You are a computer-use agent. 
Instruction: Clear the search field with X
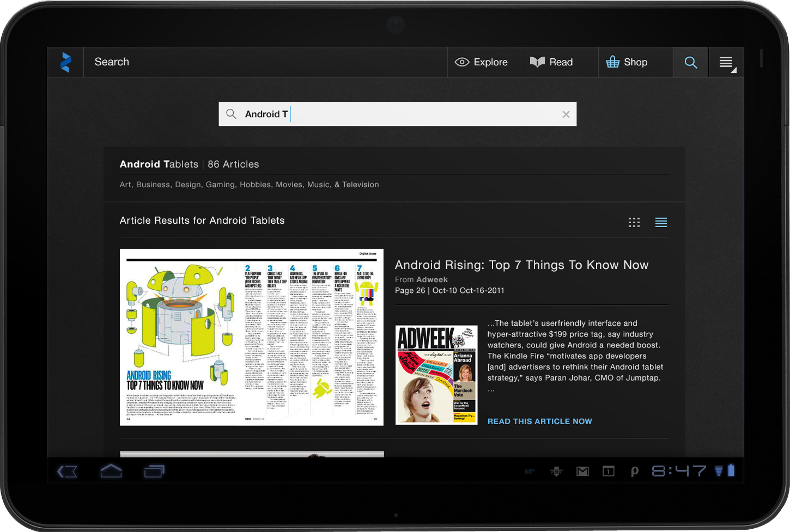566,114
